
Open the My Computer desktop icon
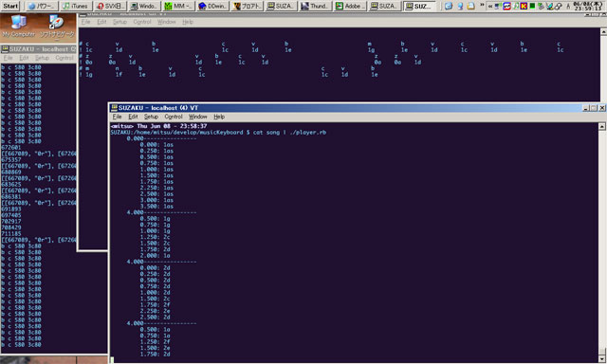point(19,27)
